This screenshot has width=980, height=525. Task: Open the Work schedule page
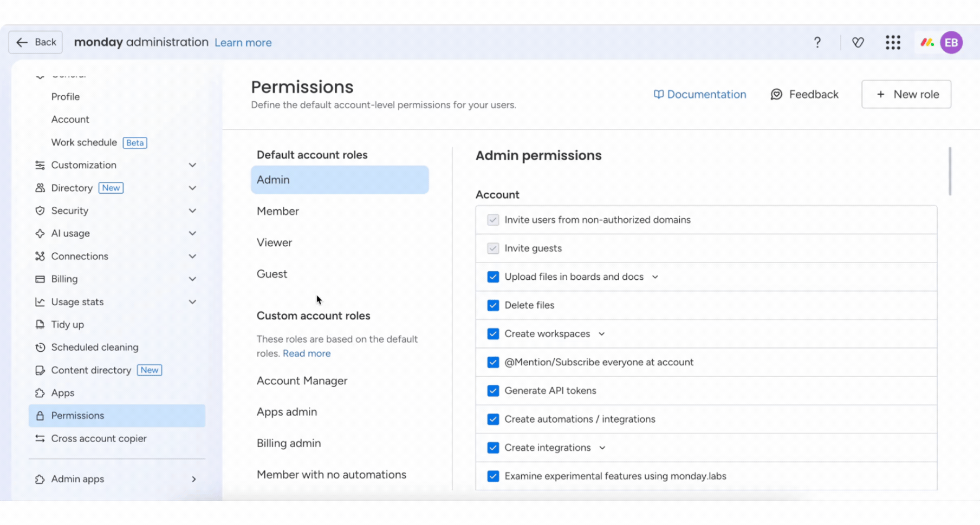[84, 142]
